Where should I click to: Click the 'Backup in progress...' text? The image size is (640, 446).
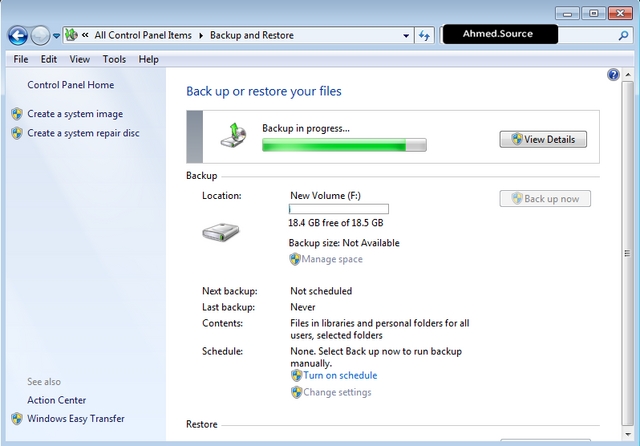click(306, 129)
